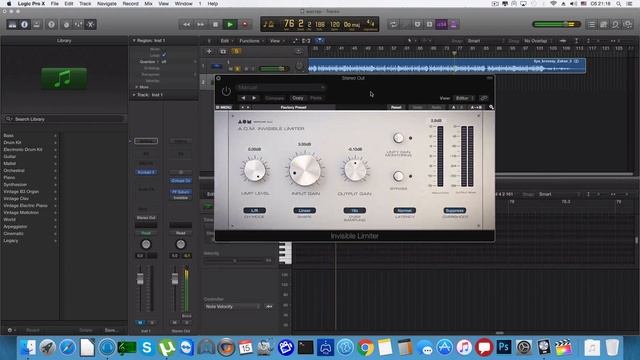Select next plugin setting arrow
The image size is (640, 360).
coord(254,98)
